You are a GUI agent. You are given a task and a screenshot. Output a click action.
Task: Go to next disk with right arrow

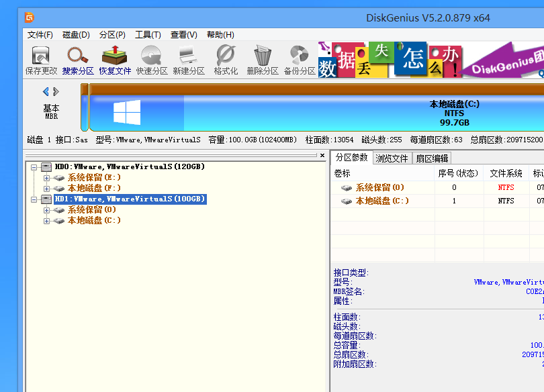coord(56,91)
